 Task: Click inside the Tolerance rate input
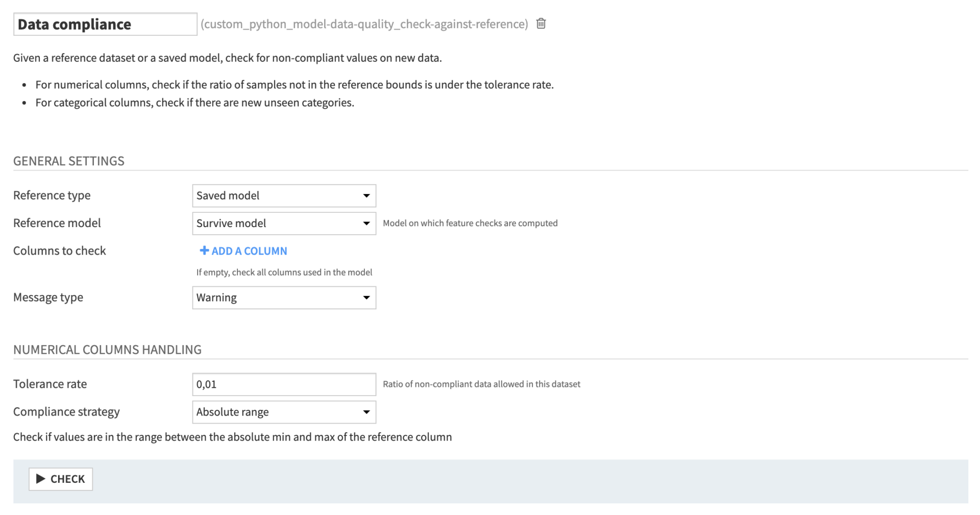coord(284,384)
